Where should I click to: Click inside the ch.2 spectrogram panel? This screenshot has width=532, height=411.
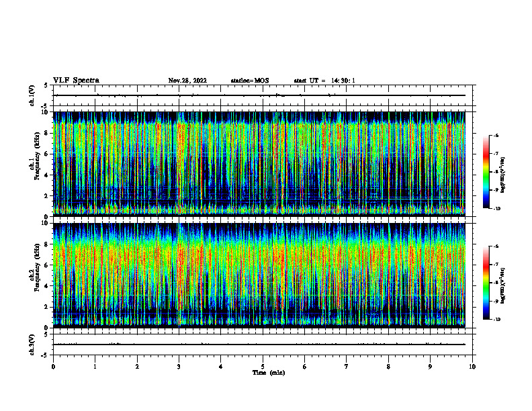click(259, 275)
